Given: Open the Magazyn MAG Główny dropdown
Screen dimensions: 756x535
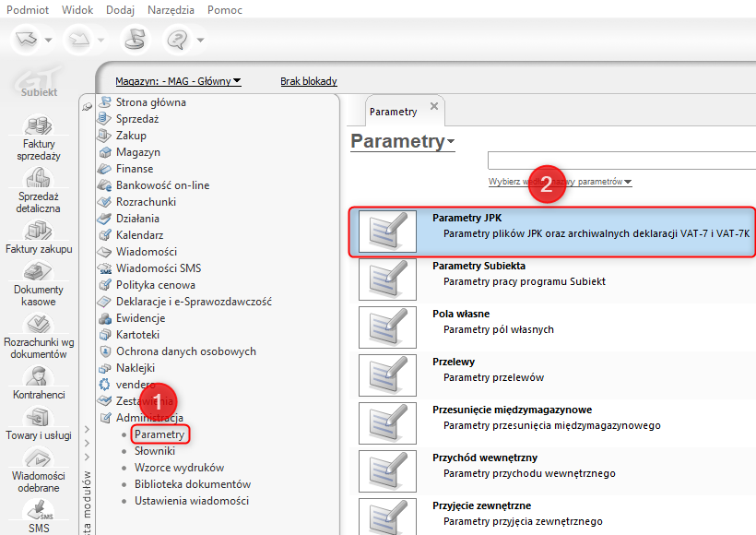Looking at the screenshot, I should pyautogui.click(x=178, y=81).
